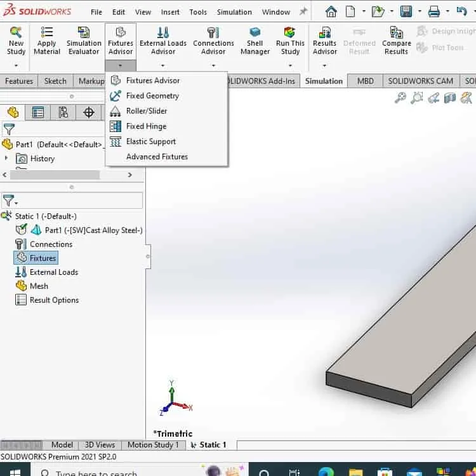Select External Loads in study tree
476x476 pixels.
[47, 272]
